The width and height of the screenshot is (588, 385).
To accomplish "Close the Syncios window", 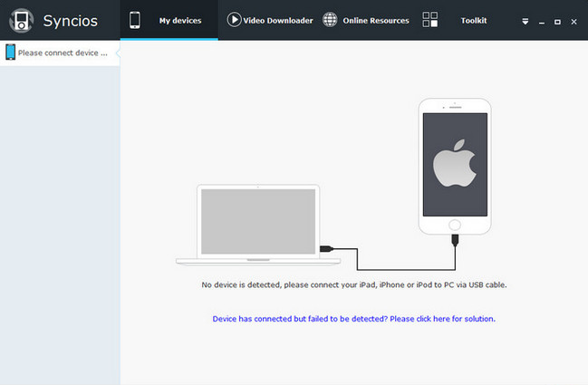I will click(x=574, y=21).
